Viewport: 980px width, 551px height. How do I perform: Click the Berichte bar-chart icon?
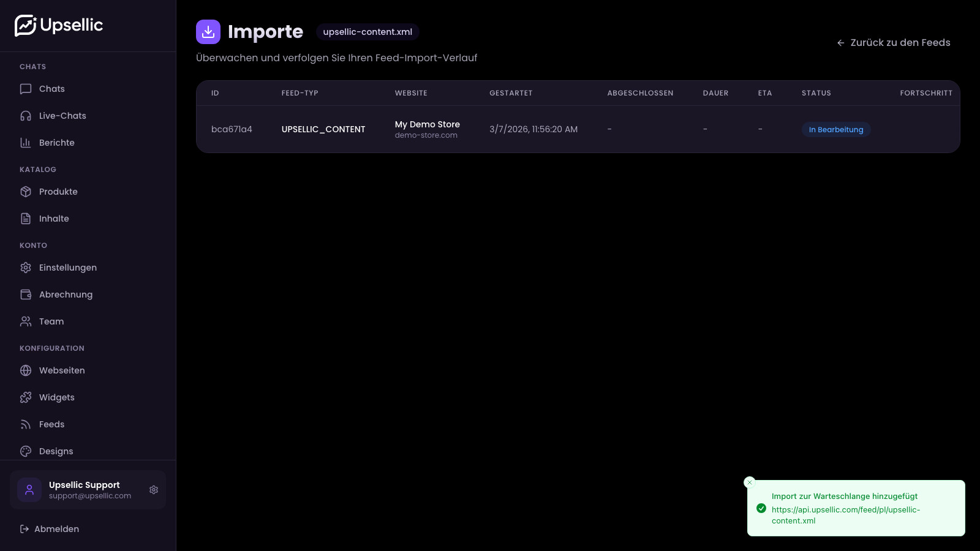click(25, 142)
